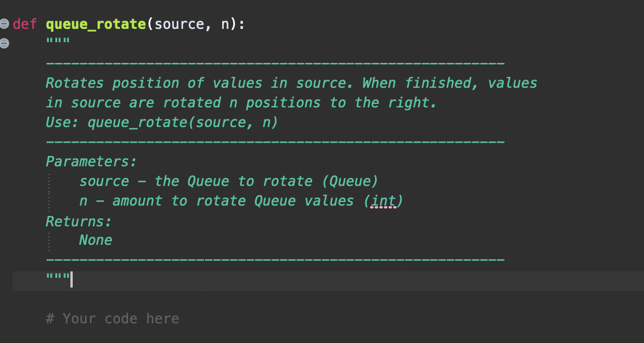Click the def keyword
The width and height of the screenshot is (644, 343).
(24, 24)
